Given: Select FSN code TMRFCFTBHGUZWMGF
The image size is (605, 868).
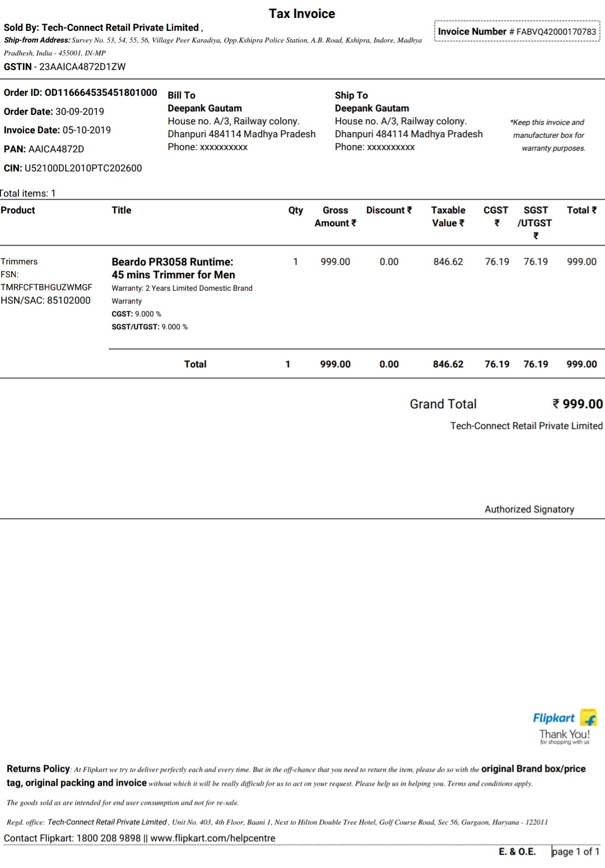Looking at the screenshot, I should click(46, 287).
